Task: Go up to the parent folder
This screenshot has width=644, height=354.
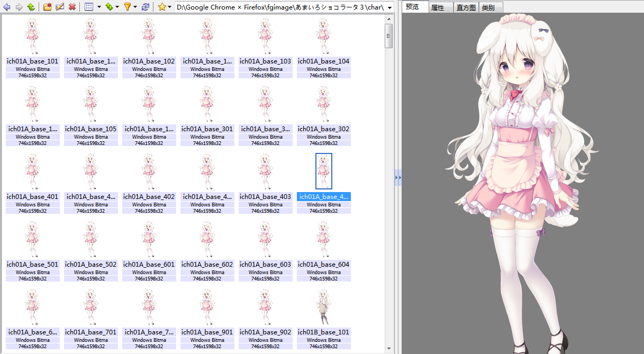Action: pyautogui.click(x=31, y=7)
